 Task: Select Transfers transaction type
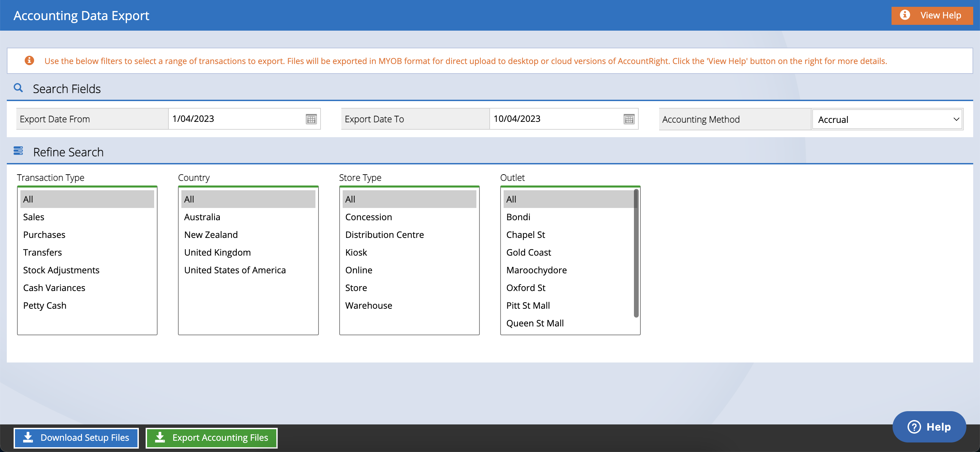[x=87, y=252]
